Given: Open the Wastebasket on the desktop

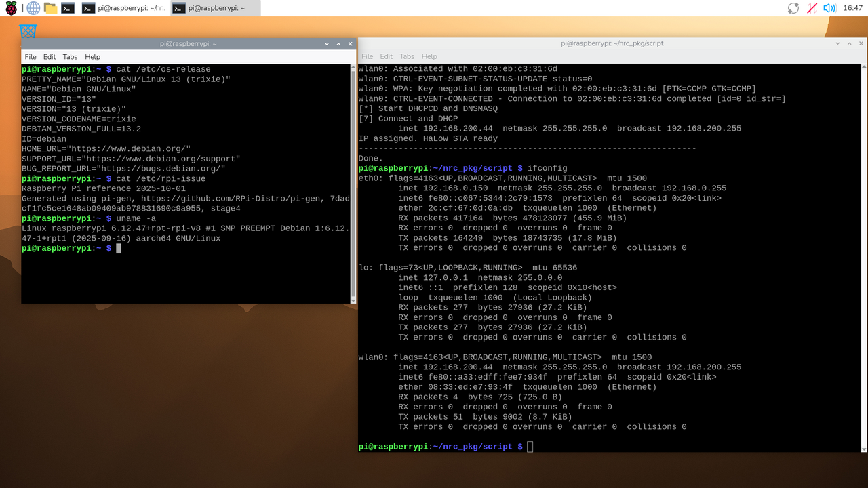Looking at the screenshot, I should coord(28,31).
